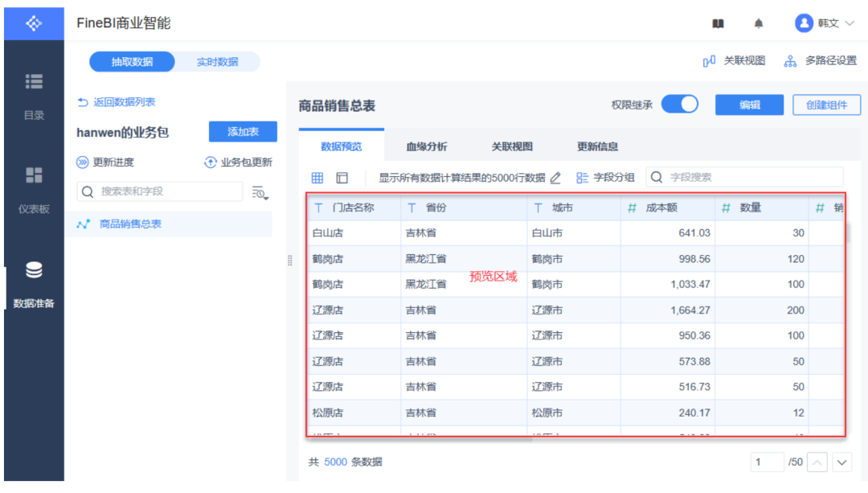The image size is (868, 493).
Task: Click the user avatar icon for 韩文
Action: click(x=804, y=23)
